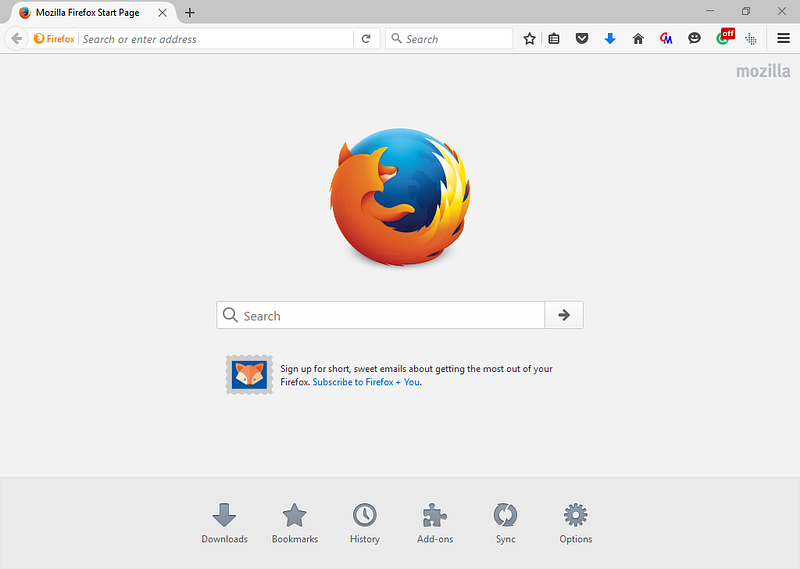Restore down the Firefox window
Viewport: 800px width, 569px height.
[x=746, y=11]
